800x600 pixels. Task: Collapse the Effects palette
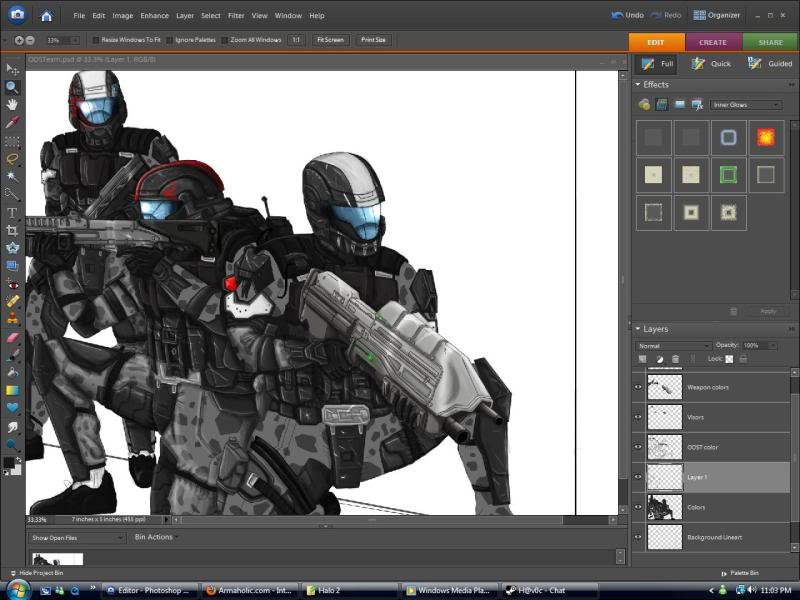point(638,85)
